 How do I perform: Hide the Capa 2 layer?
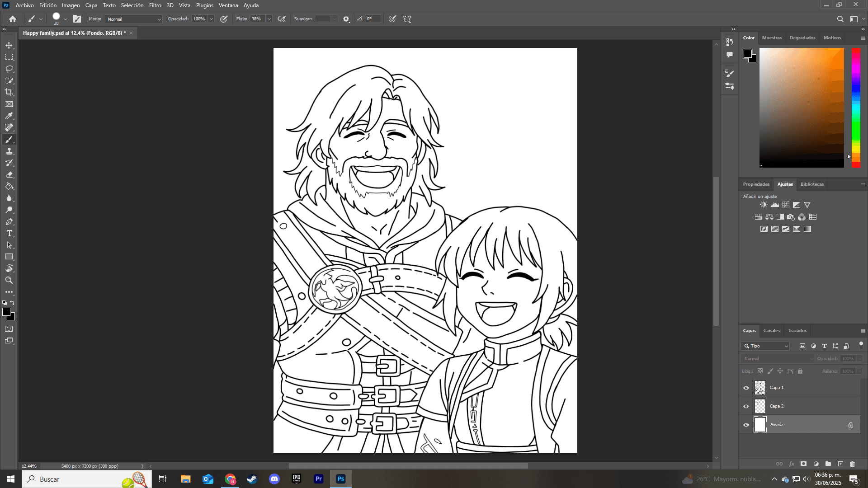[746, 406]
